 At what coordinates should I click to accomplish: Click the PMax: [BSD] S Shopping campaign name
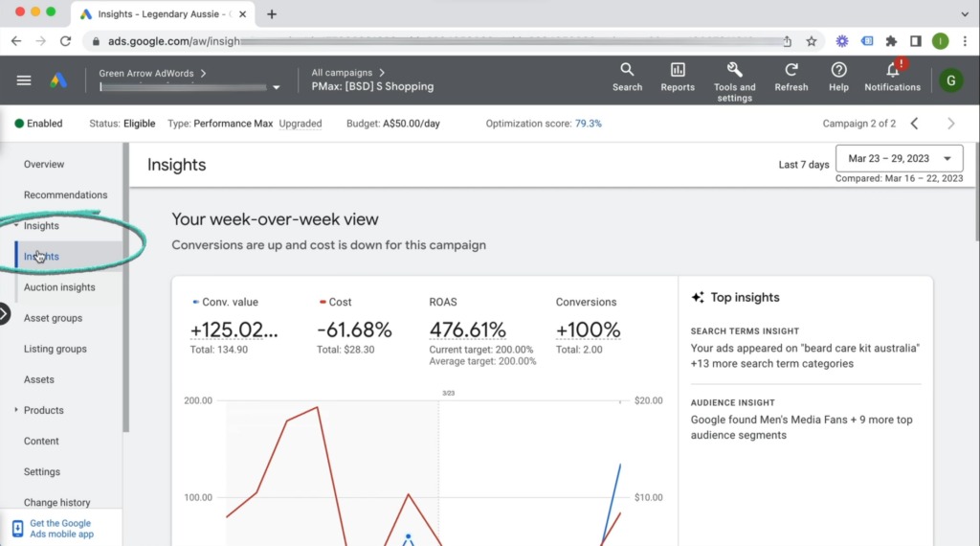372,87
